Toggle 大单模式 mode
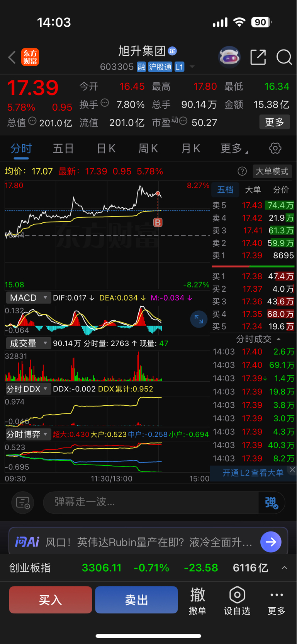Image resolution: width=297 pixels, height=644 pixels. click(x=272, y=171)
